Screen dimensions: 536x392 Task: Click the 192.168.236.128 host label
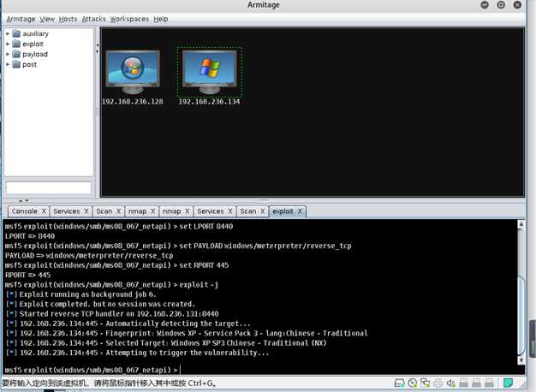[x=133, y=102]
